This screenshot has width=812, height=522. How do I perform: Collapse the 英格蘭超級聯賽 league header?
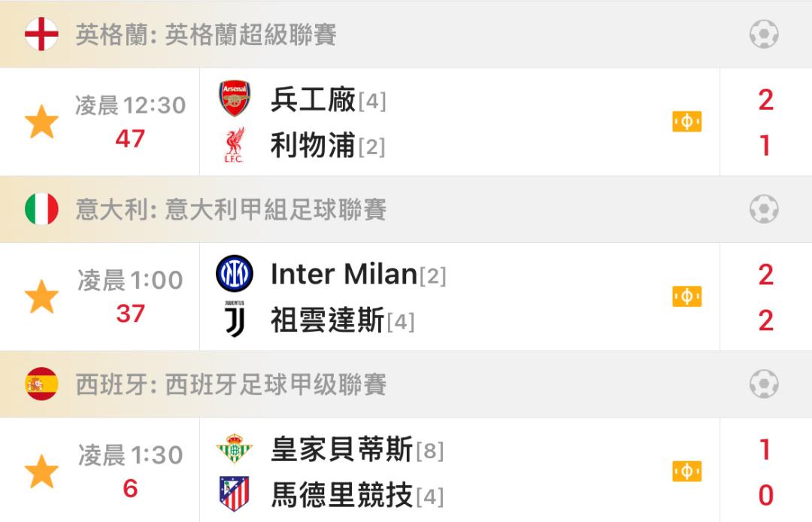pos(406,34)
